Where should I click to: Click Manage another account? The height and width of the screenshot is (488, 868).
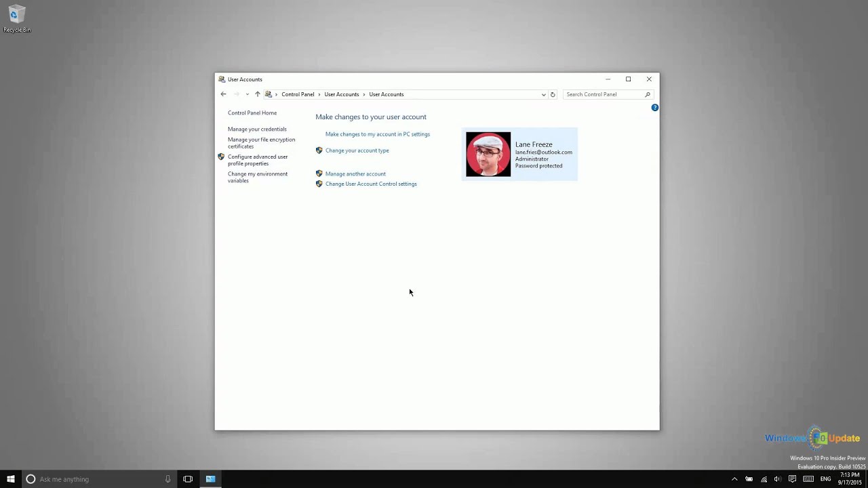point(355,174)
